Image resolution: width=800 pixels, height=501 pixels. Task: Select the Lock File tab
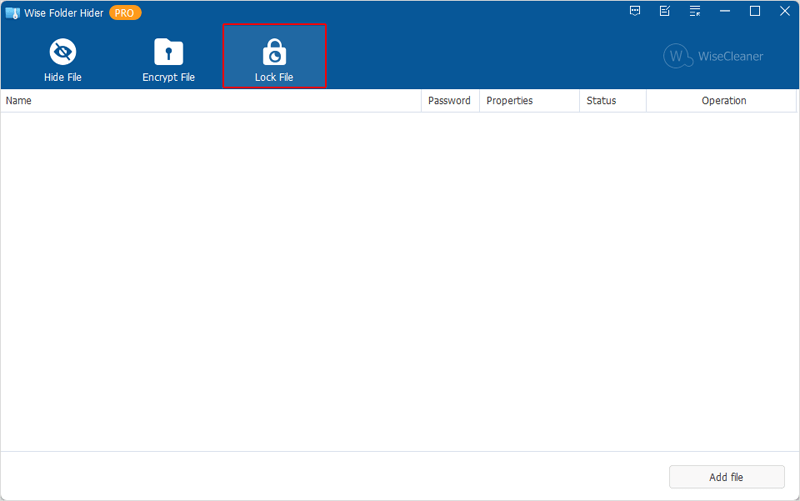(274, 56)
